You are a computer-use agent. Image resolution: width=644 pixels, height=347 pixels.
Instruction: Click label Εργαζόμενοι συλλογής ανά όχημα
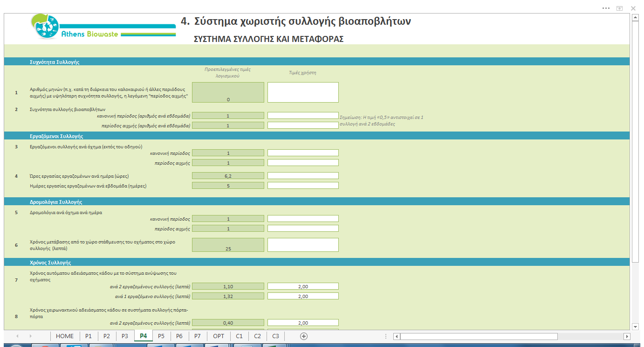(x=86, y=146)
